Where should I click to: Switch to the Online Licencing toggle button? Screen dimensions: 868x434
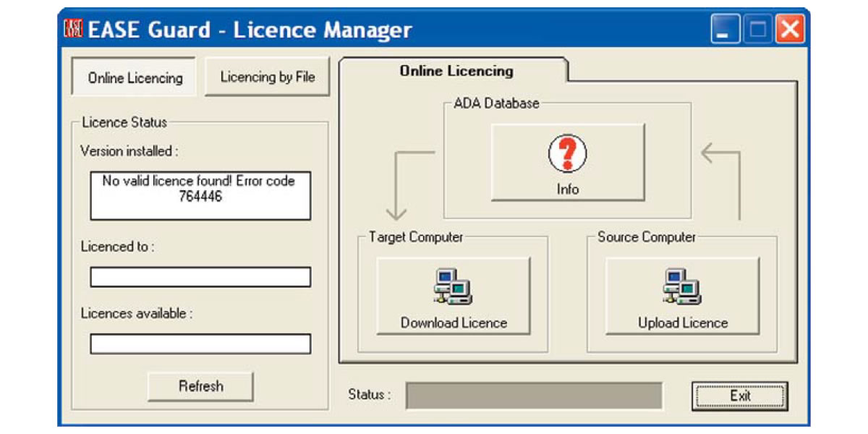135,77
